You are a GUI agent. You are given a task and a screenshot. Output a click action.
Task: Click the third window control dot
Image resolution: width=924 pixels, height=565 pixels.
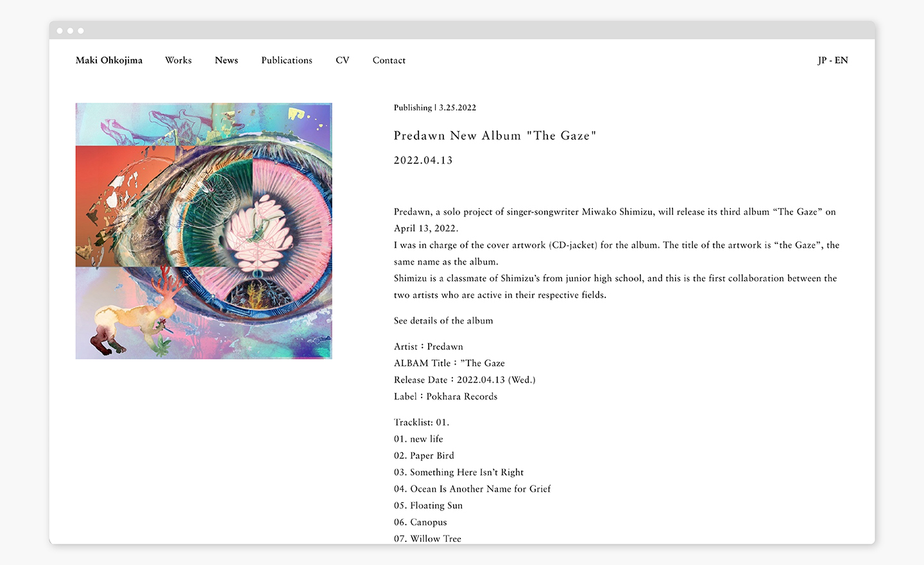point(80,31)
